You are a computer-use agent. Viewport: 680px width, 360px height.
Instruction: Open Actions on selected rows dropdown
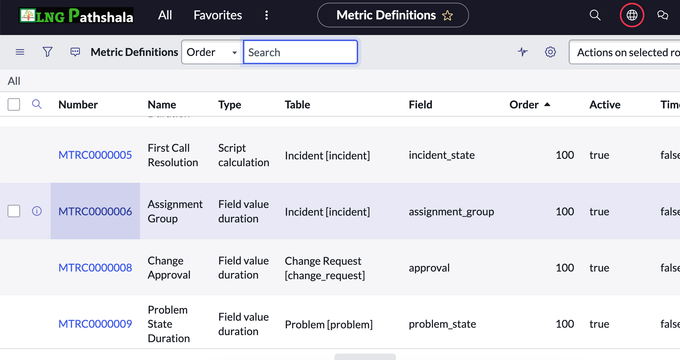pyautogui.click(x=624, y=52)
